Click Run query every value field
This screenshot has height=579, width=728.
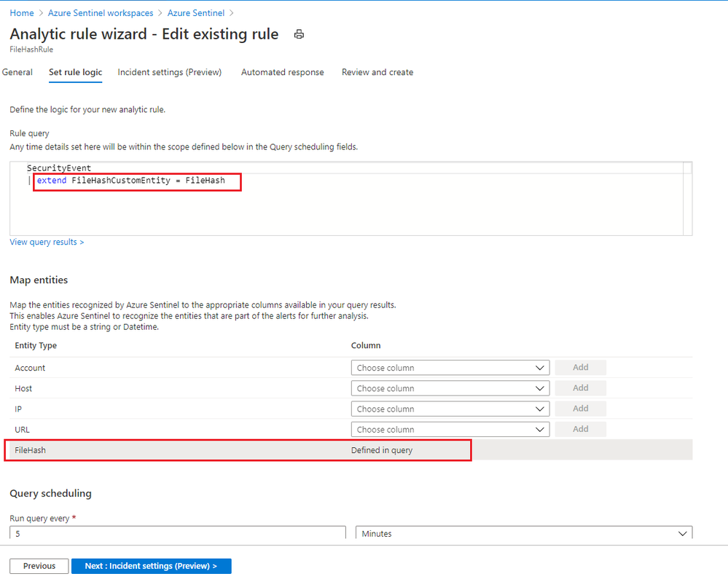(x=178, y=532)
